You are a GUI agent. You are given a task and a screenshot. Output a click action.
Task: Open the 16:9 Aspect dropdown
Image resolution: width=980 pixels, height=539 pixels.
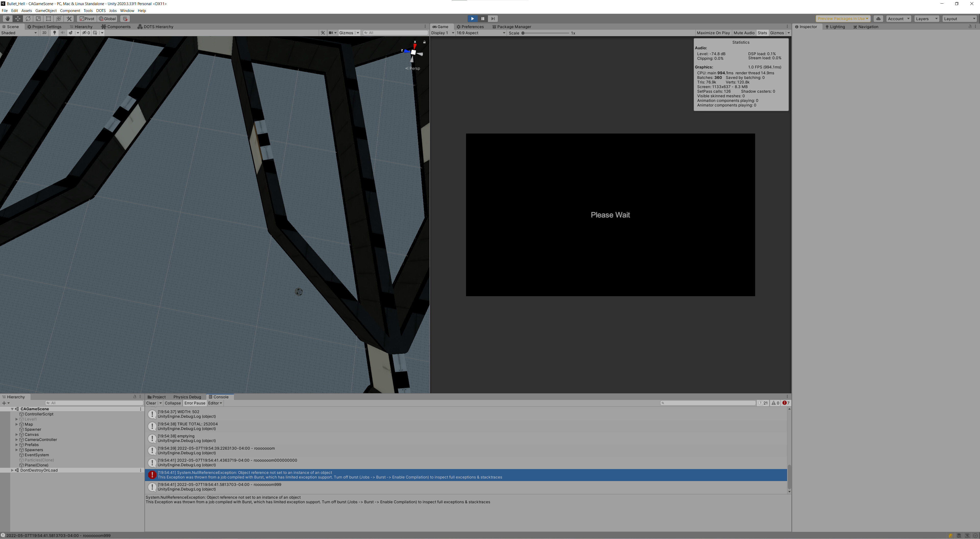coord(481,33)
